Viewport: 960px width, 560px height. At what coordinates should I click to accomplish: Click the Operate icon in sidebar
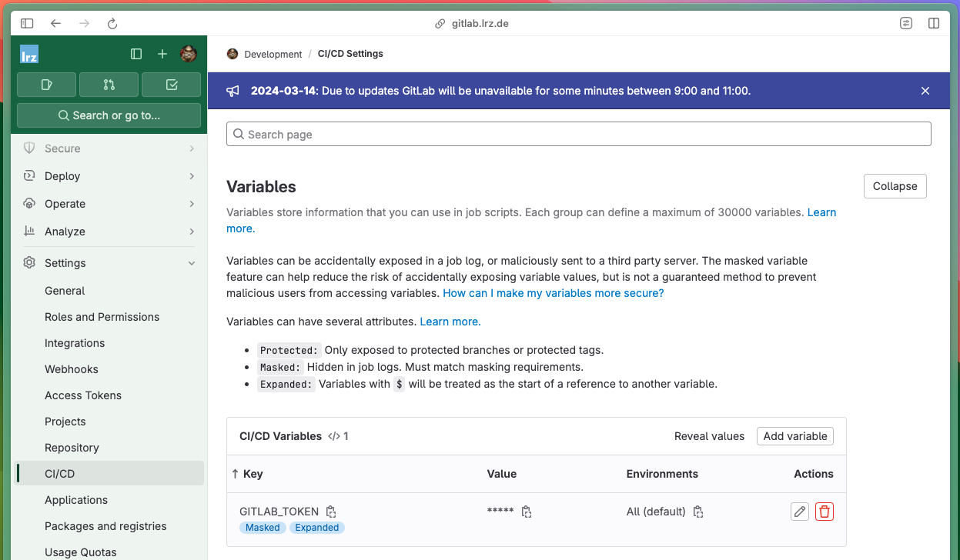pos(29,204)
